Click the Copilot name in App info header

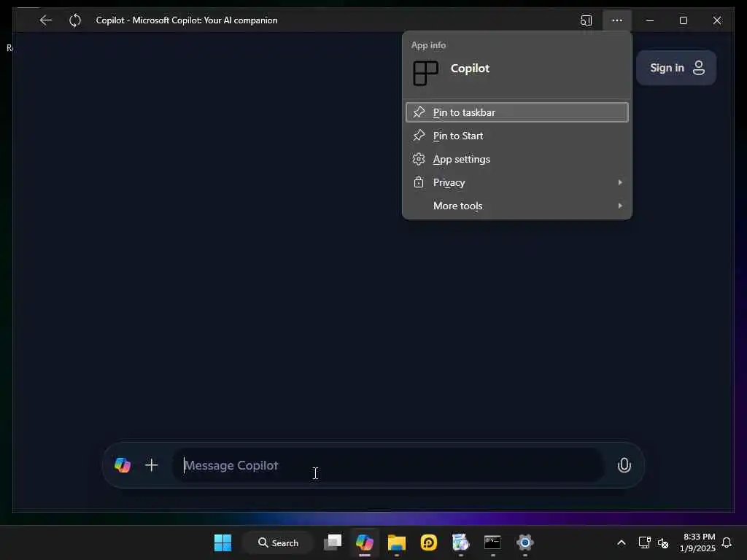tap(470, 69)
